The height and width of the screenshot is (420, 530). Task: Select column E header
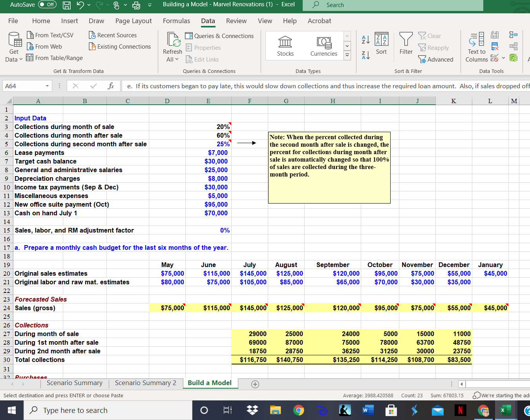point(208,101)
